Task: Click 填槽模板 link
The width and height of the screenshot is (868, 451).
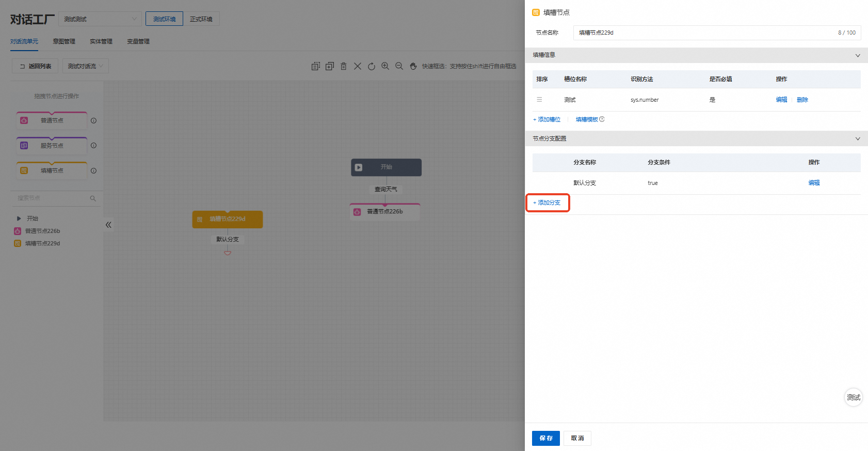Action: coord(587,119)
